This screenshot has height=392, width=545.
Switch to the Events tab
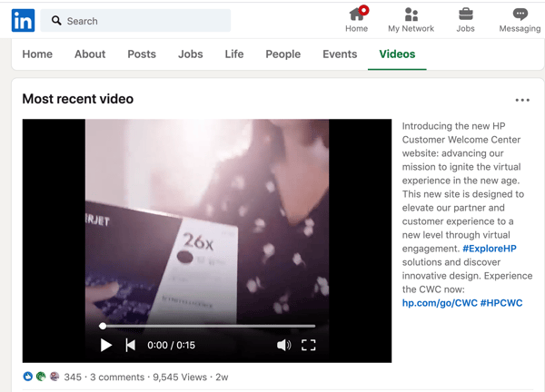[x=340, y=54]
